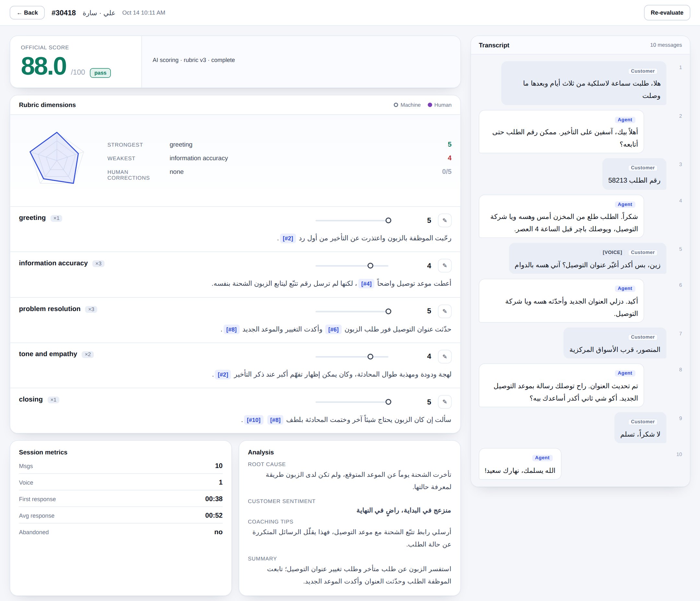Click the radar chart of rubric dimensions
700x601 pixels.
click(57, 158)
